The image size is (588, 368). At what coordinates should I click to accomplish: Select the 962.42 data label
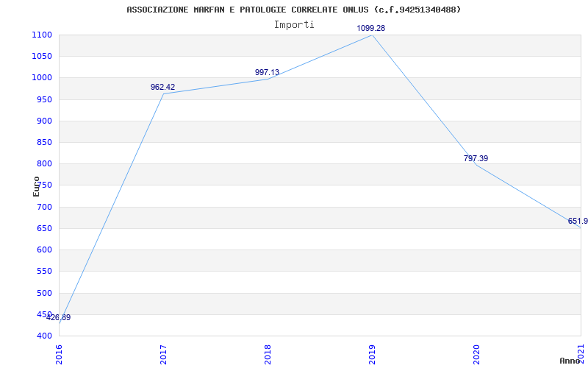162,87
